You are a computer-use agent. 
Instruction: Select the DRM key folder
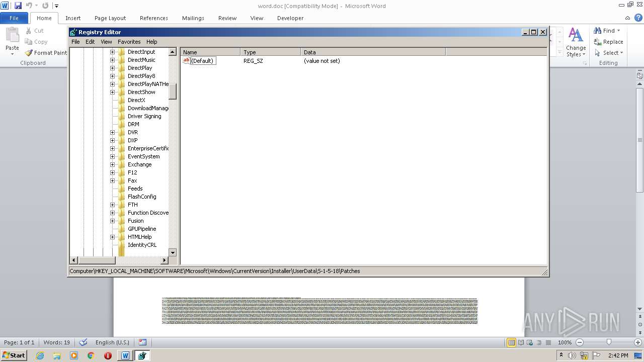click(x=133, y=124)
